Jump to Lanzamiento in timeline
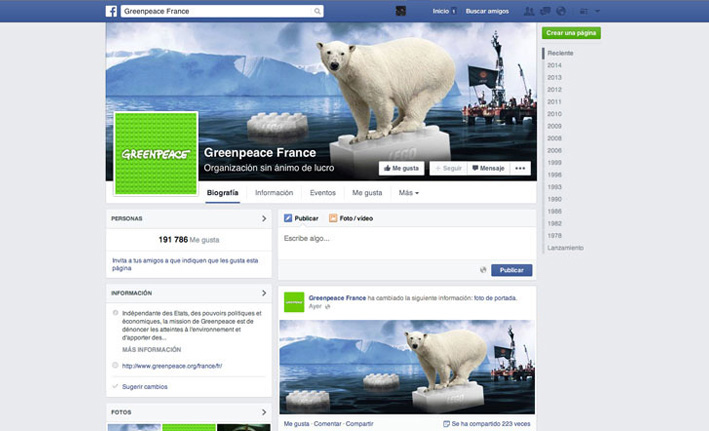Viewport: 709px width, 431px height. tap(565, 248)
